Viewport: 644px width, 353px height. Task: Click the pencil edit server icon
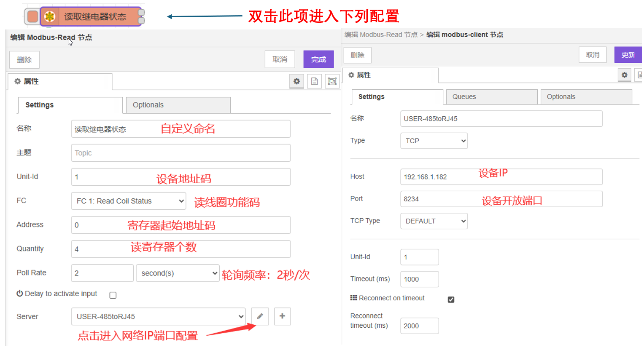point(260,316)
